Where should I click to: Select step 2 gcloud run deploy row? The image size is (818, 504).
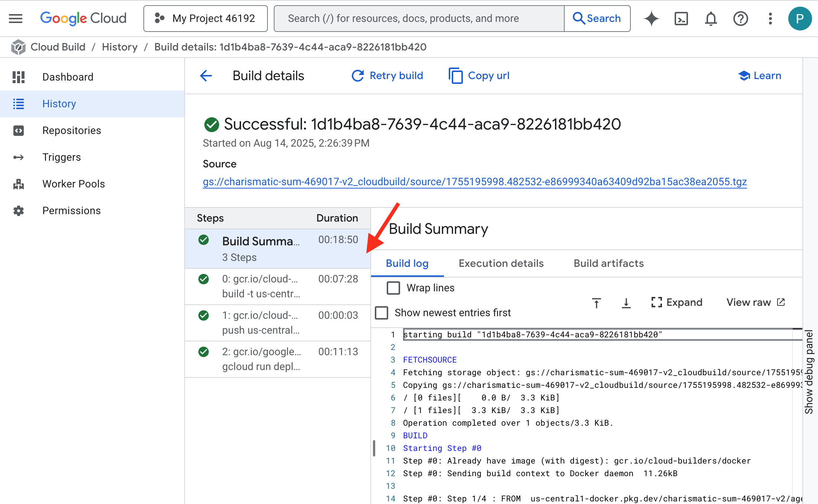(x=277, y=359)
